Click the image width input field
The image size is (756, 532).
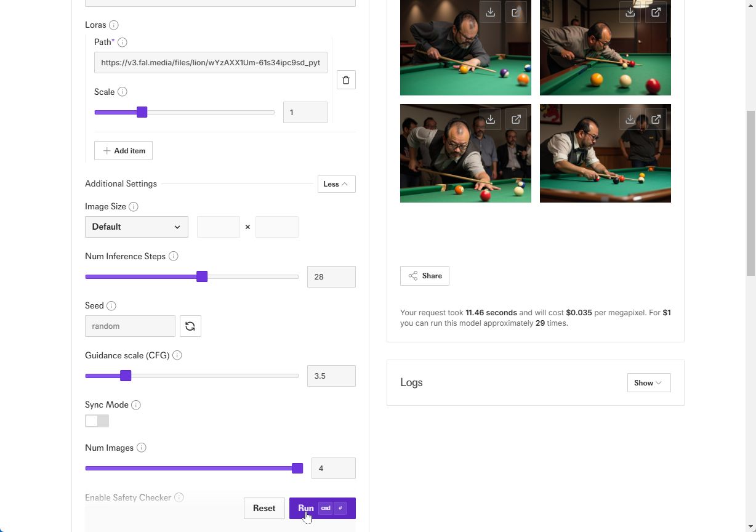point(219,227)
